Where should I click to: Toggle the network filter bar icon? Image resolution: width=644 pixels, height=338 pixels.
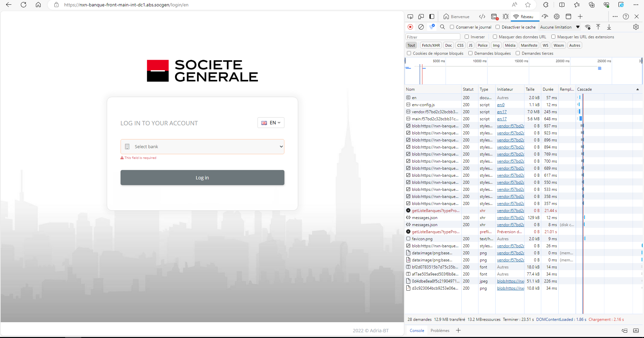tap(432, 27)
